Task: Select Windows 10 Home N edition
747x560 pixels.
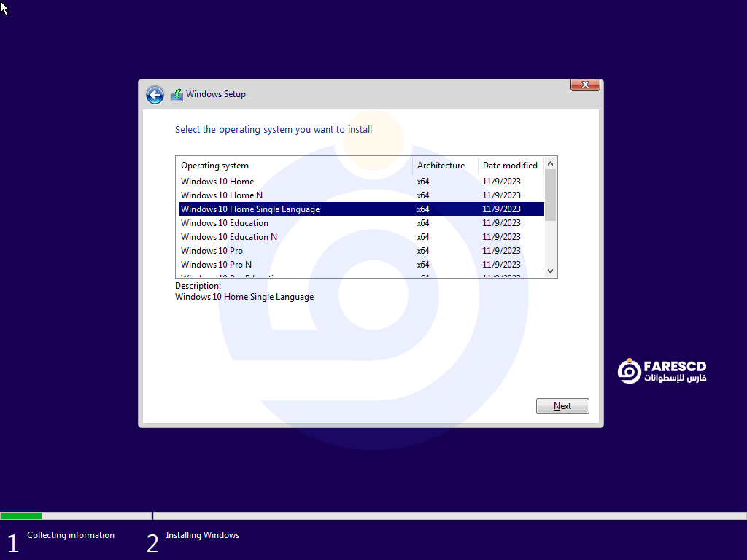Action: point(362,195)
